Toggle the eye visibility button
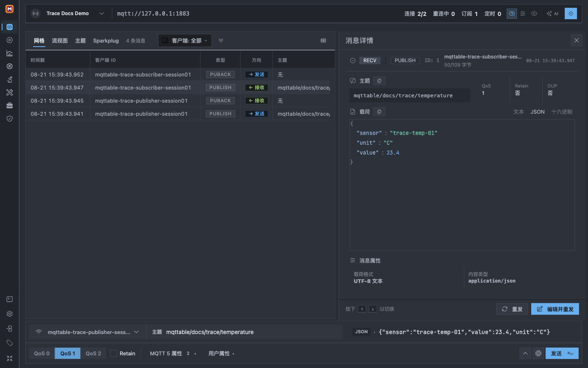 (x=534, y=13)
